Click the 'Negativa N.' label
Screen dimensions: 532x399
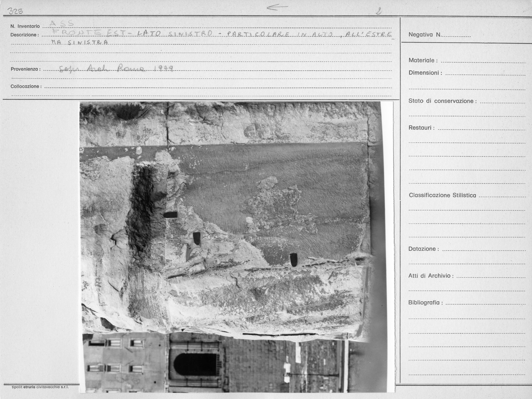coord(425,35)
